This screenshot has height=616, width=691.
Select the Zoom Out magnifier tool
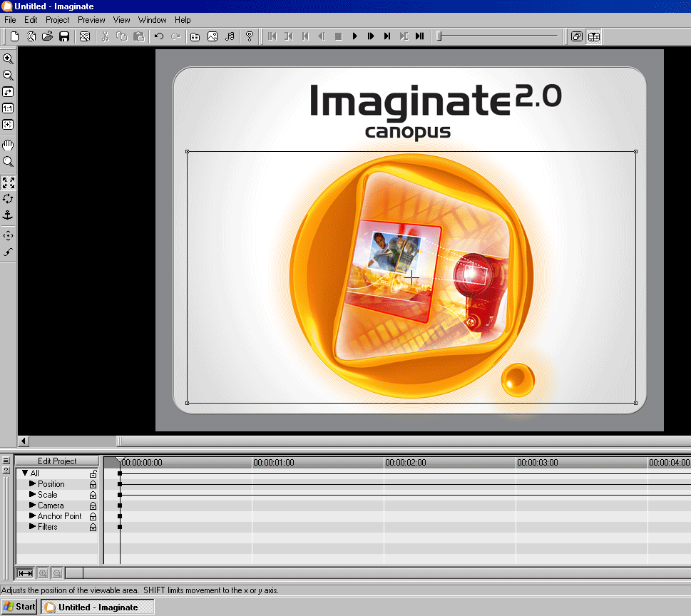pos(8,76)
